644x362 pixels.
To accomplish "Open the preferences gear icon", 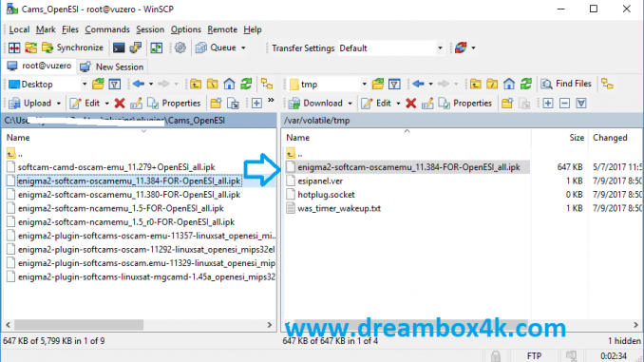I will pyautogui.click(x=180, y=48).
